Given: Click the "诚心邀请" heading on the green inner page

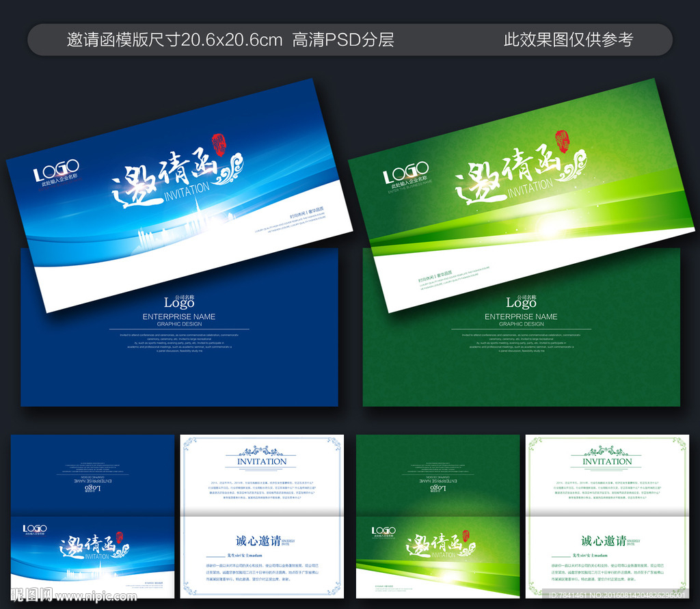Looking at the screenshot, I should (604, 541).
